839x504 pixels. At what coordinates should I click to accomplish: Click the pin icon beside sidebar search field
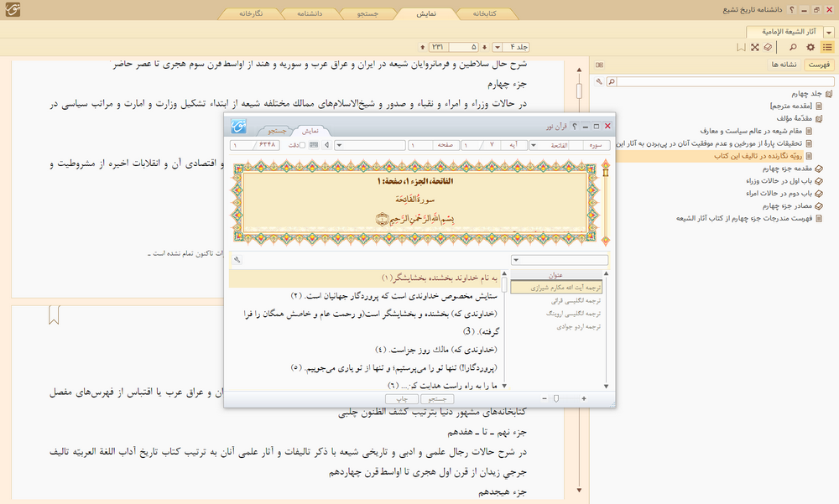599,81
